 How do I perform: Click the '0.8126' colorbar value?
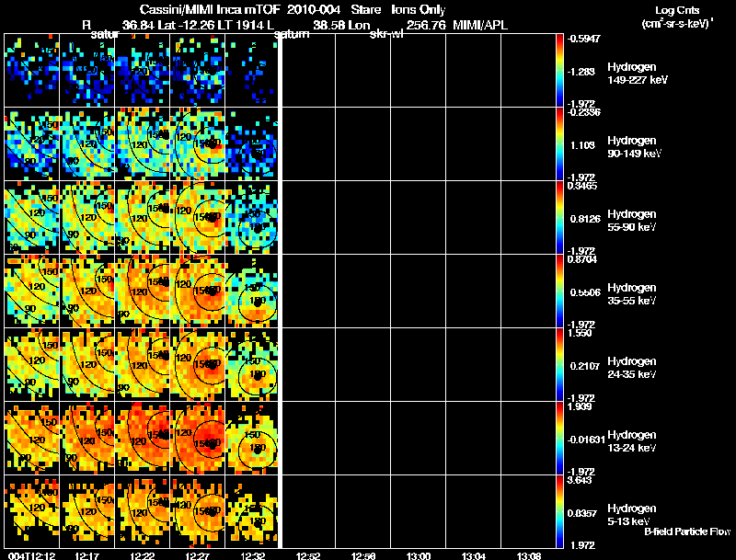pos(585,219)
